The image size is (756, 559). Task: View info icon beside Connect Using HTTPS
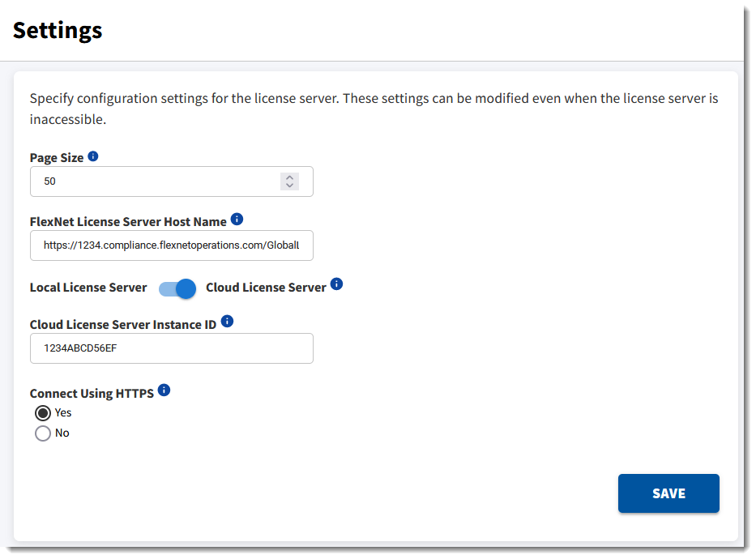164,390
